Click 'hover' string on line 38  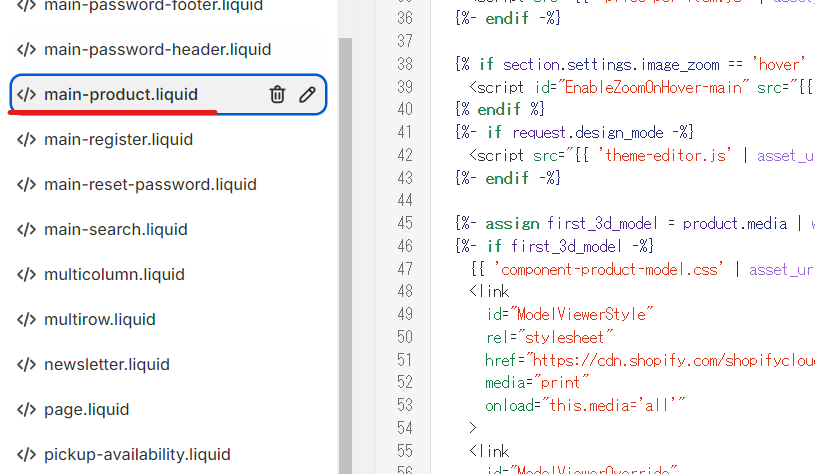tap(779, 64)
